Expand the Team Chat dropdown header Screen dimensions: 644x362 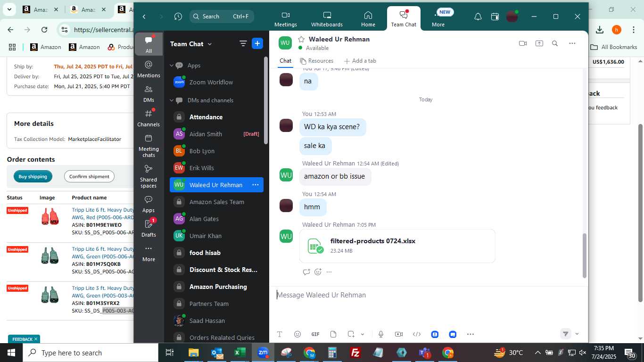point(191,44)
